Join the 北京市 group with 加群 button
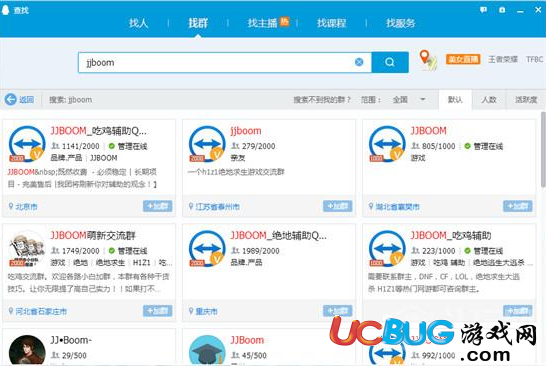 click(x=157, y=206)
